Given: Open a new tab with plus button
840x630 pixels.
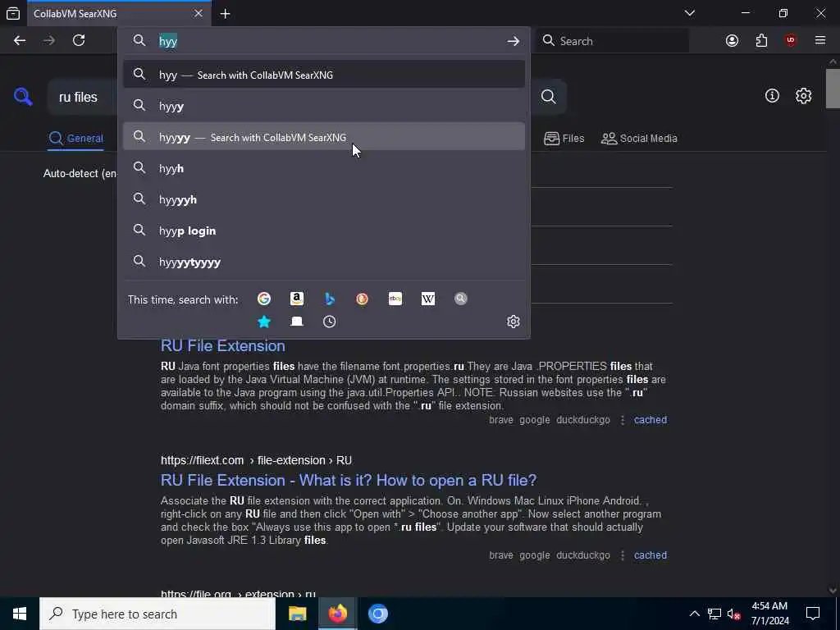Looking at the screenshot, I should [x=225, y=14].
